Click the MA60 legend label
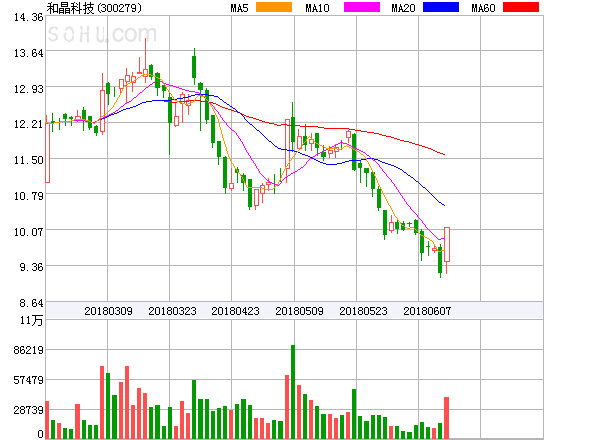600x440 pixels. (x=483, y=8)
